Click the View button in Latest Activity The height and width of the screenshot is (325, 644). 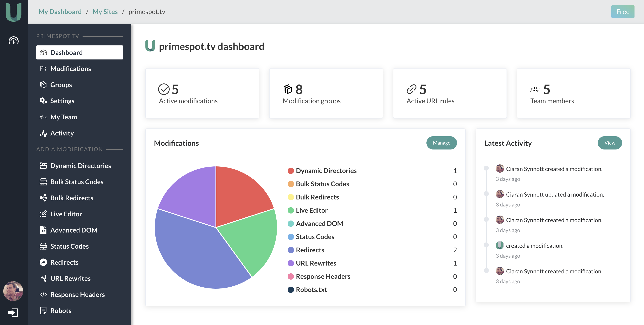coord(610,143)
